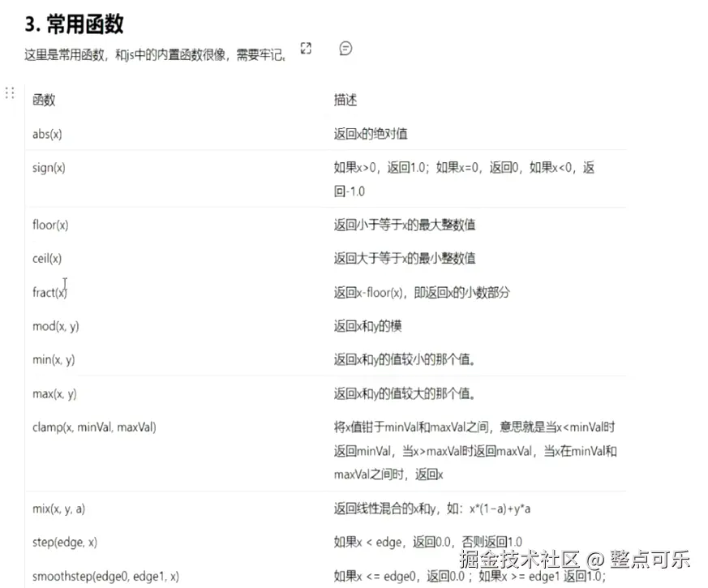Click the table drag handle dots

10,92
